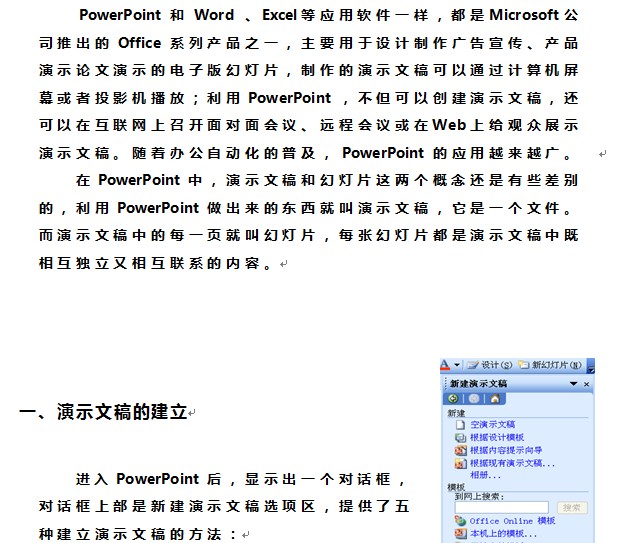Click the 设计(S) toolbar button
Image resolution: width=633 pixels, height=543 pixels.
[490, 365]
